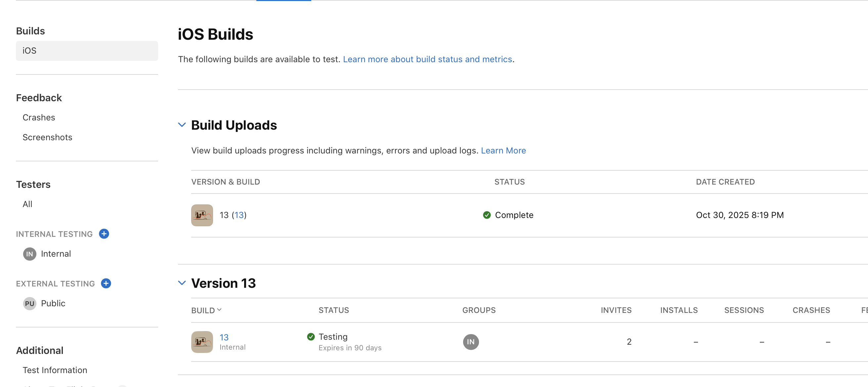Open build 13 link in Version 13 table
This screenshot has height=387, width=868.
(x=224, y=337)
